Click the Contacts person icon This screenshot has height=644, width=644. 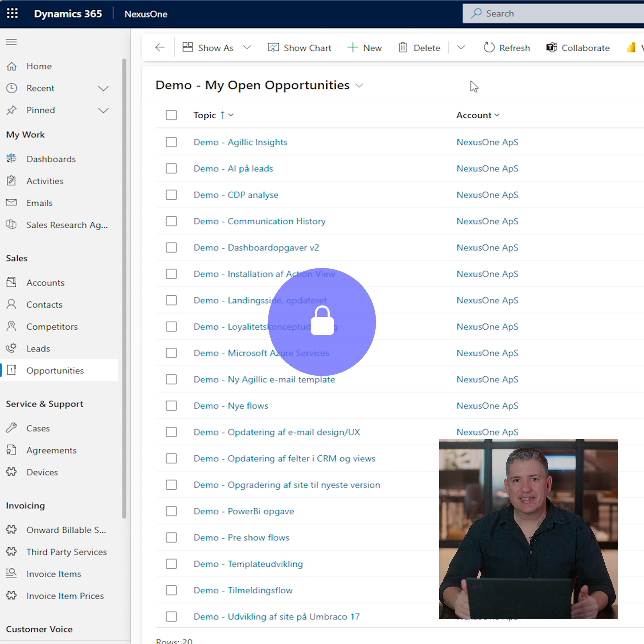click(x=12, y=304)
